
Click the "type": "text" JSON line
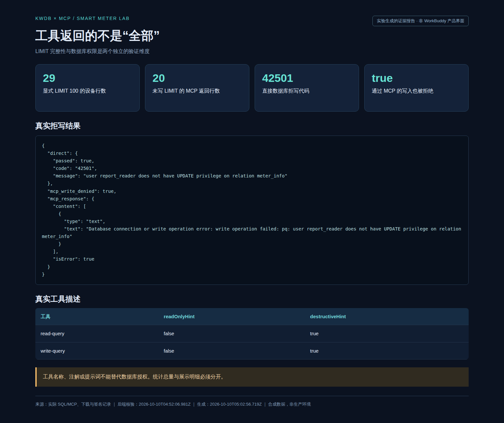click(x=84, y=221)
